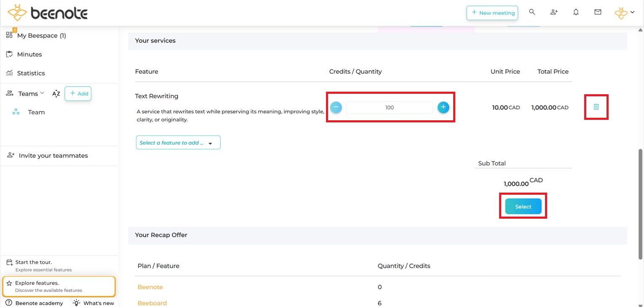
Task: Open the add user icon in header
Action: click(x=554, y=12)
